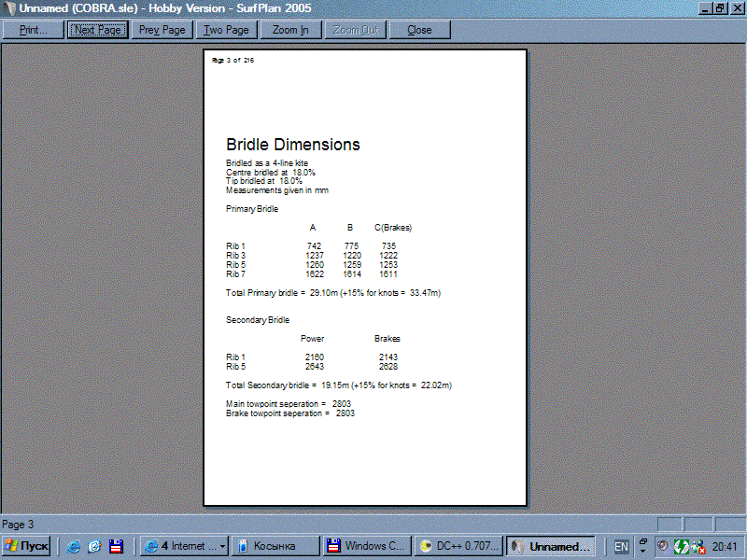The height and width of the screenshot is (560, 747).
Task: Go to the Next Page
Action: pos(97,30)
